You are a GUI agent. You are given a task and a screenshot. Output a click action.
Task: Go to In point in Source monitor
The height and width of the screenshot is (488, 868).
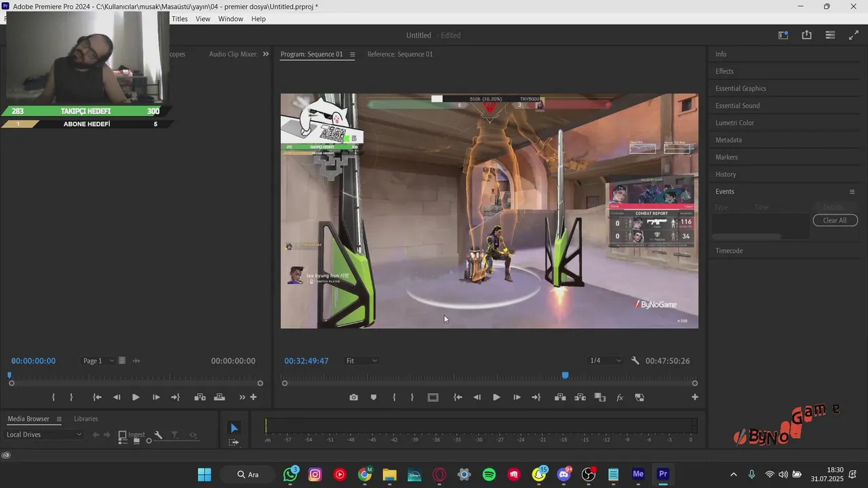pyautogui.click(x=97, y=398)
